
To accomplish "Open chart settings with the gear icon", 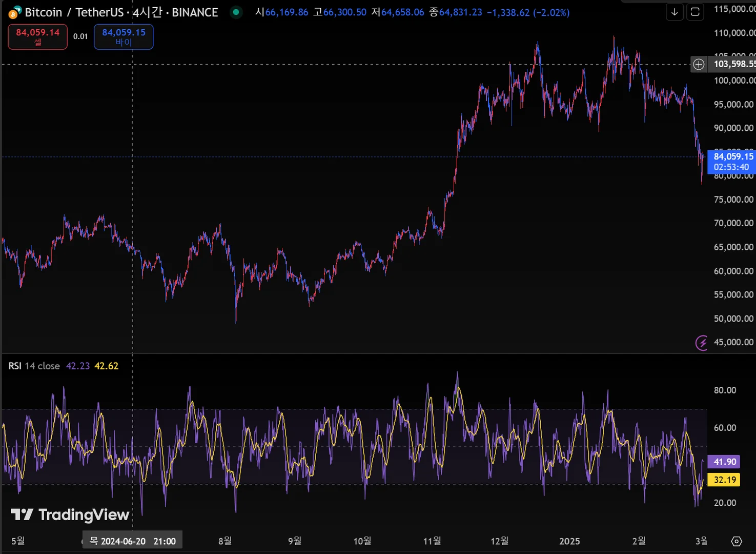I will (737, 541).
